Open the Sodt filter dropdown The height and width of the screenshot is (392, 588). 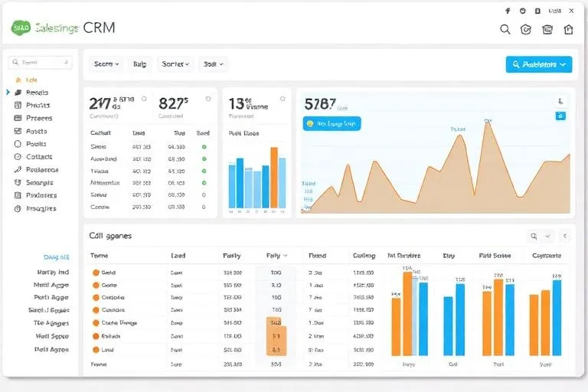coord(213,64)
